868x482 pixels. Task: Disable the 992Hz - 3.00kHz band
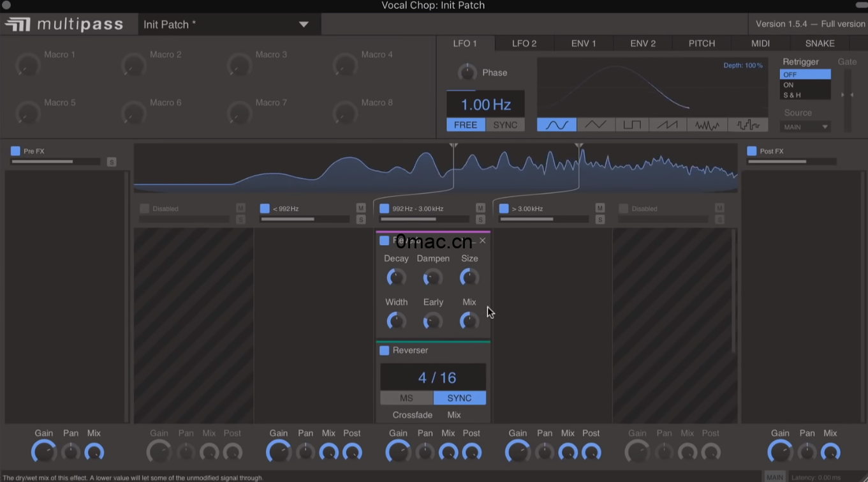384,209
